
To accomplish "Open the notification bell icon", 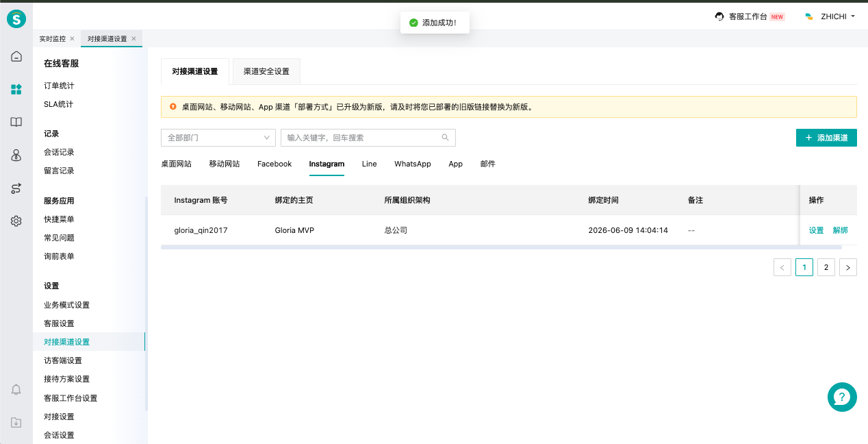I will point(16,390).
